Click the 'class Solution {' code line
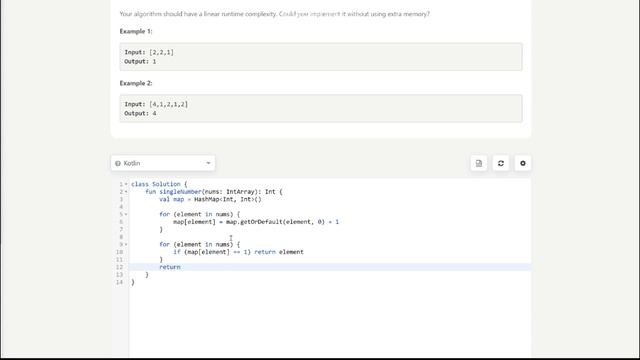 tap(159, 184)
